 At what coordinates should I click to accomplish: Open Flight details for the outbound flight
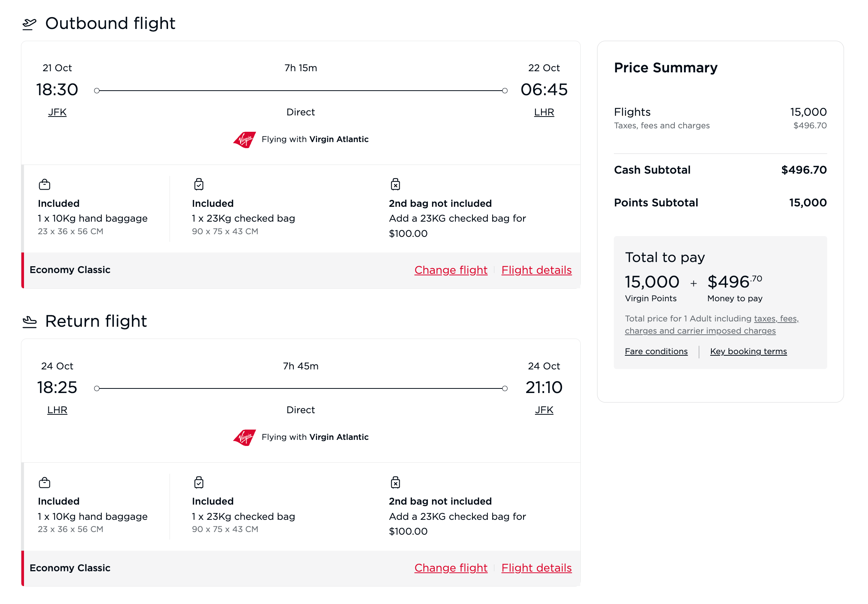coord(536,270)
